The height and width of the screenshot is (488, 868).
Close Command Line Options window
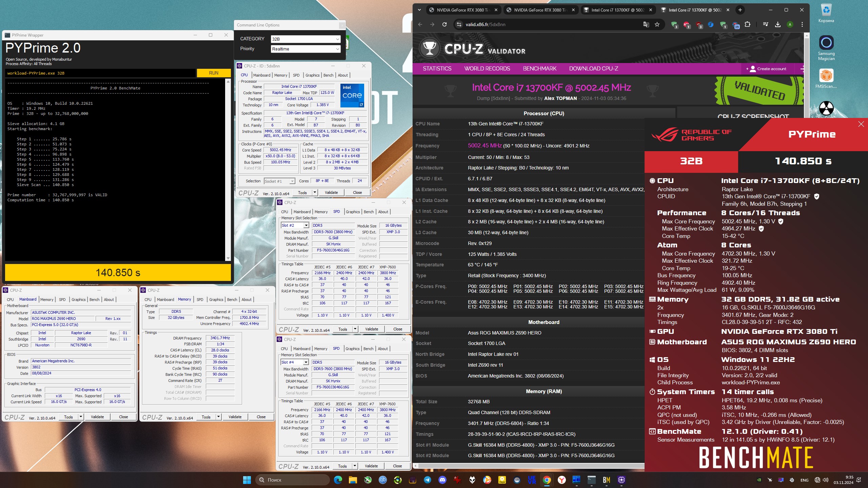pyautogui.click(x=342, y=25)
